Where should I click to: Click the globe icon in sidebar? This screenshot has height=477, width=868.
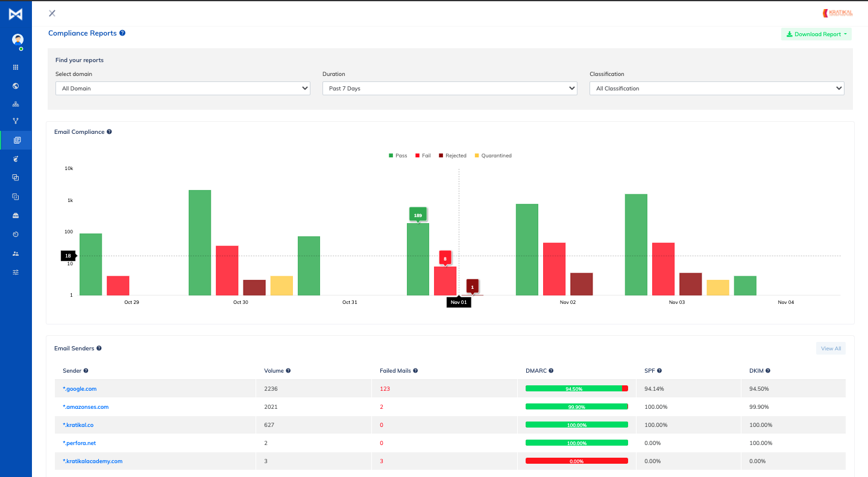tap(16, 86)
